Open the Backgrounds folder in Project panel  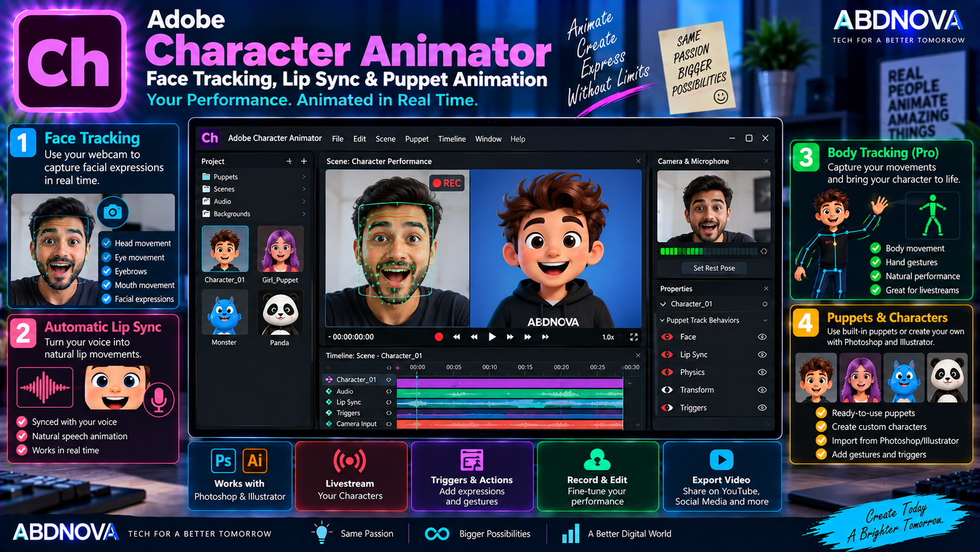click(x=232, y=214)
